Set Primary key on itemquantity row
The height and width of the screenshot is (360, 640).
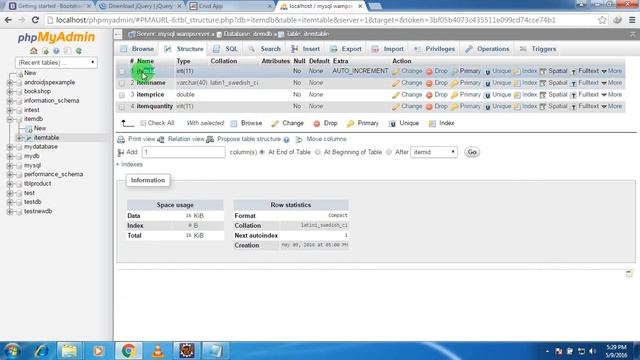[466, 106]
